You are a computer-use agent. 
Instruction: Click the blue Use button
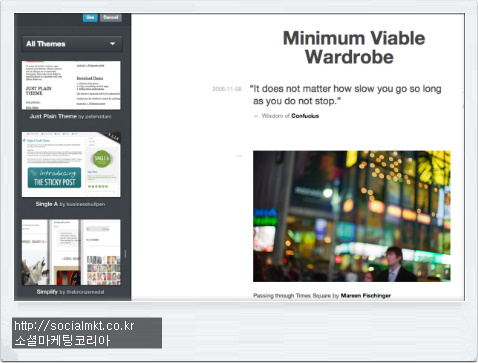point(90,17)
